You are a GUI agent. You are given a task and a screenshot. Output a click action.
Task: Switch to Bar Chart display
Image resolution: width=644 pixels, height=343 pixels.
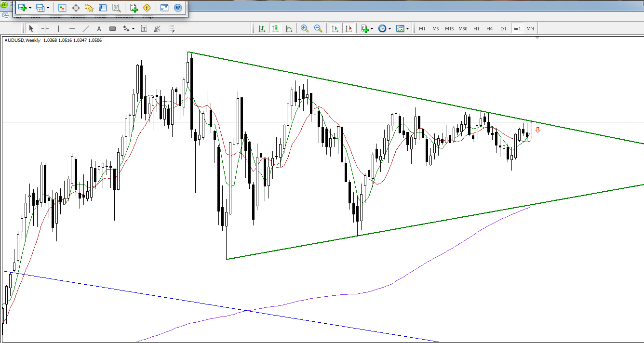(262, 29)
